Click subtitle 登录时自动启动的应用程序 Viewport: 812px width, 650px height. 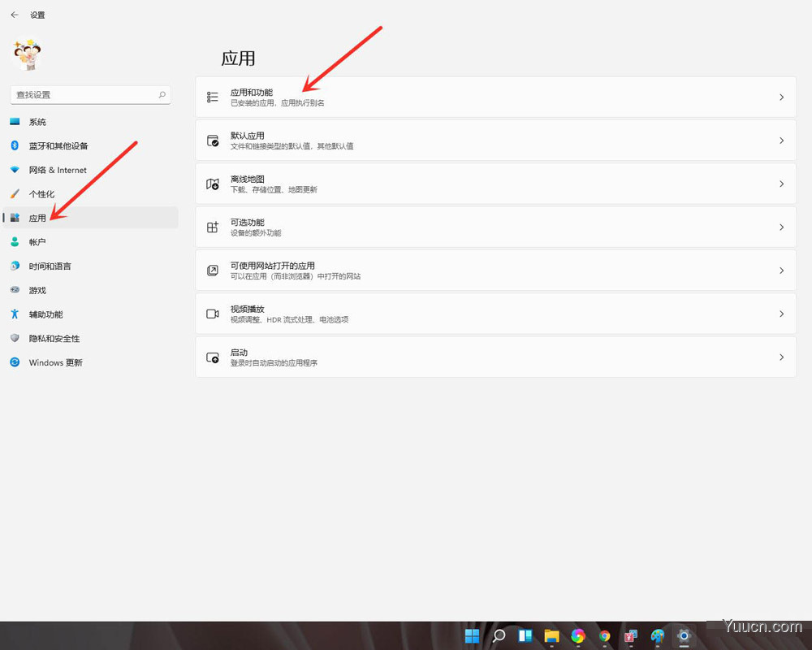click(x=274, y=363)
